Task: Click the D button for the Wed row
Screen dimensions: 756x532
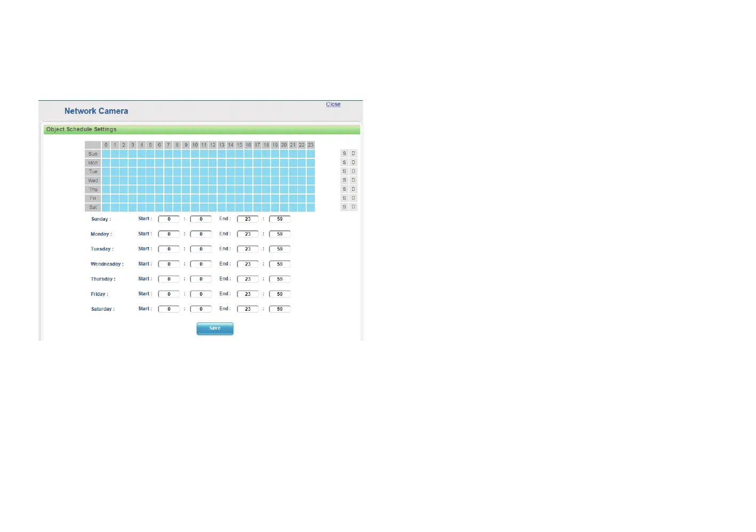Action: pos(353,180)
